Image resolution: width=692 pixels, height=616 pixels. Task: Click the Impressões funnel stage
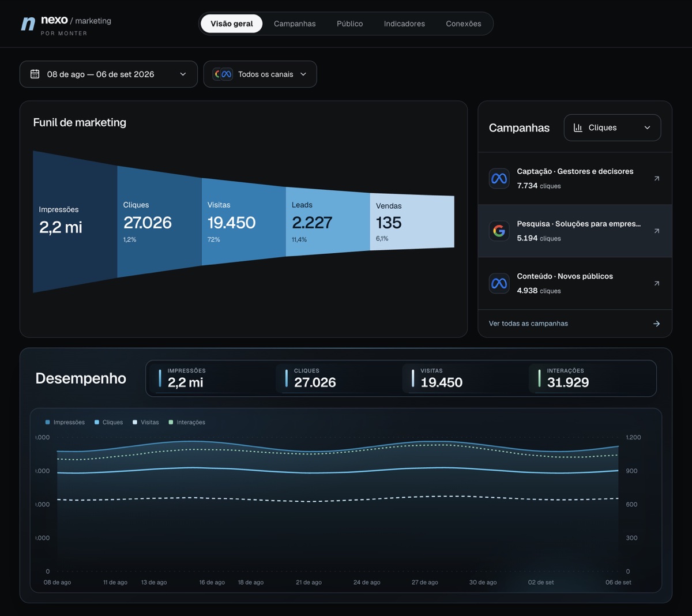pyautogui.click(x=75, y=222)
